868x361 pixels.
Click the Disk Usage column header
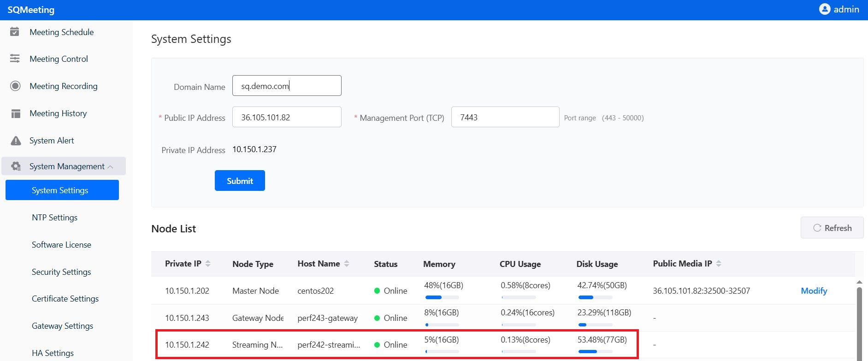pos(597,264)
